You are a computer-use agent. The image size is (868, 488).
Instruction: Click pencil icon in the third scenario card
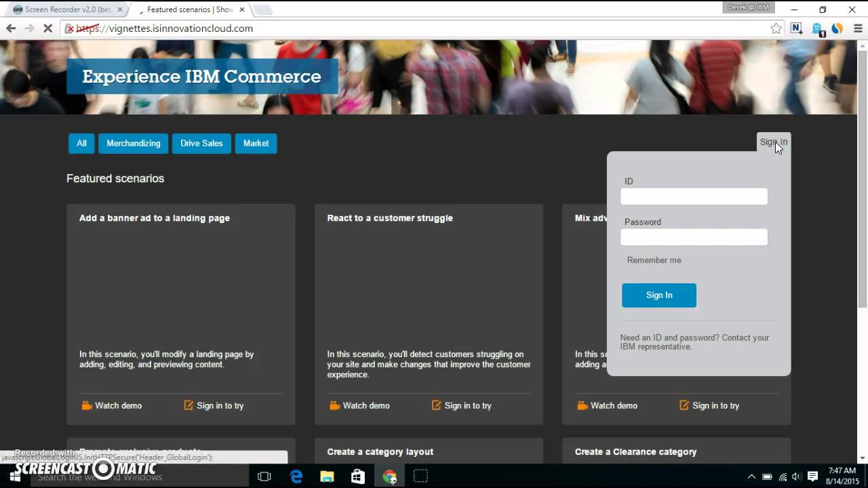684,405
